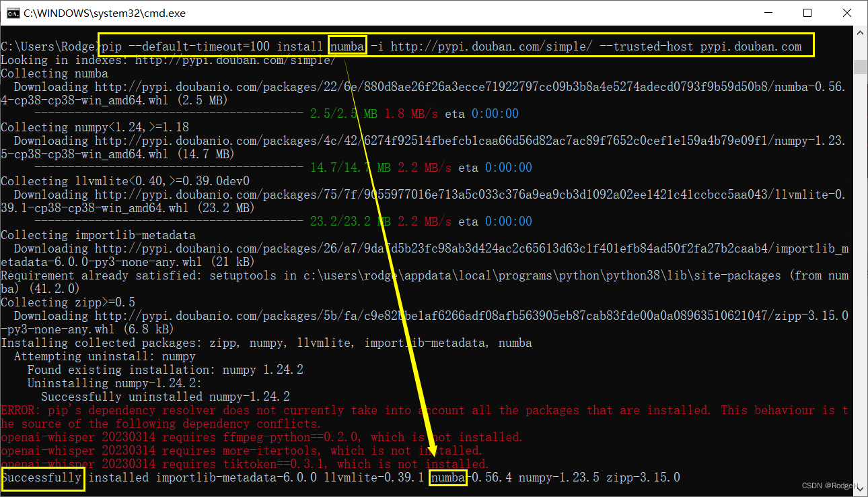Click 'Attempting uninstall: numpy' line
The image size is (868, 497).
click(105, 356)
